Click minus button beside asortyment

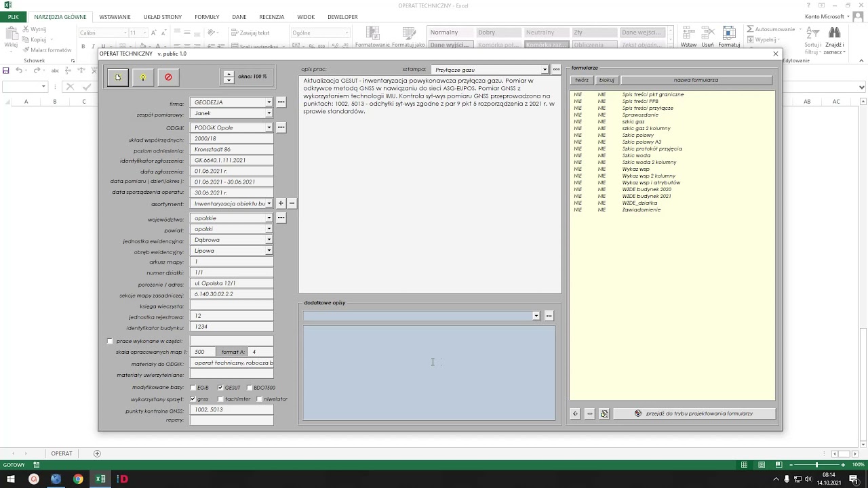pyautogui.click(x=292, y=203)
